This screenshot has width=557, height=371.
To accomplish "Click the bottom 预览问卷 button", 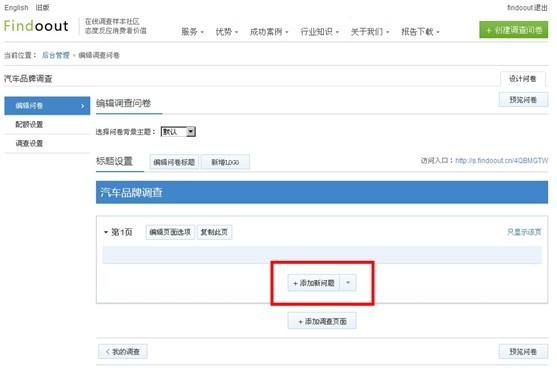I will (x=523, y=351).
